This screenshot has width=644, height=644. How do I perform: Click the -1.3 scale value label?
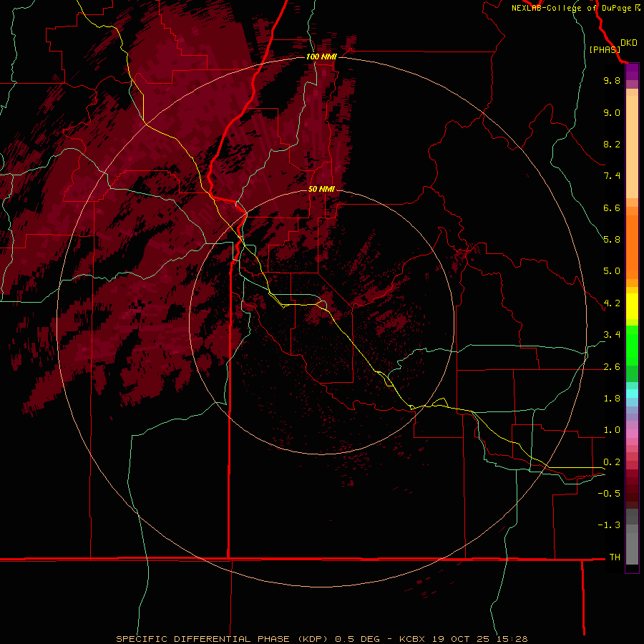[x=609, y=525]
